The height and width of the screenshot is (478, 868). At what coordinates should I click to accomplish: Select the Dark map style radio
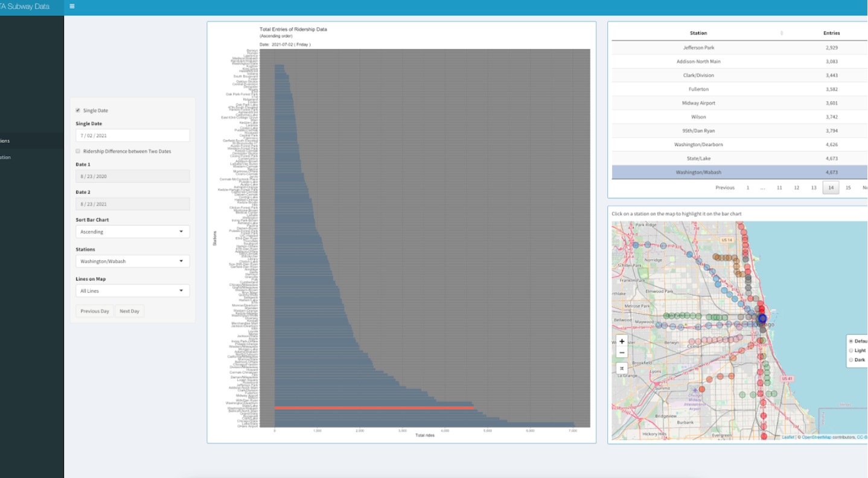[x=851, y=360]
